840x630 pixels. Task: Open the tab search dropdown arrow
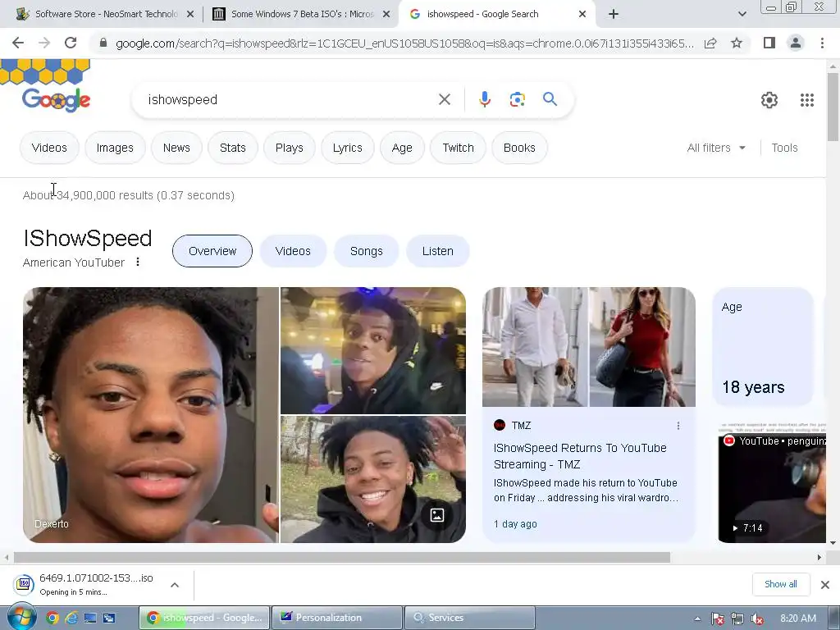pos(742,14)
